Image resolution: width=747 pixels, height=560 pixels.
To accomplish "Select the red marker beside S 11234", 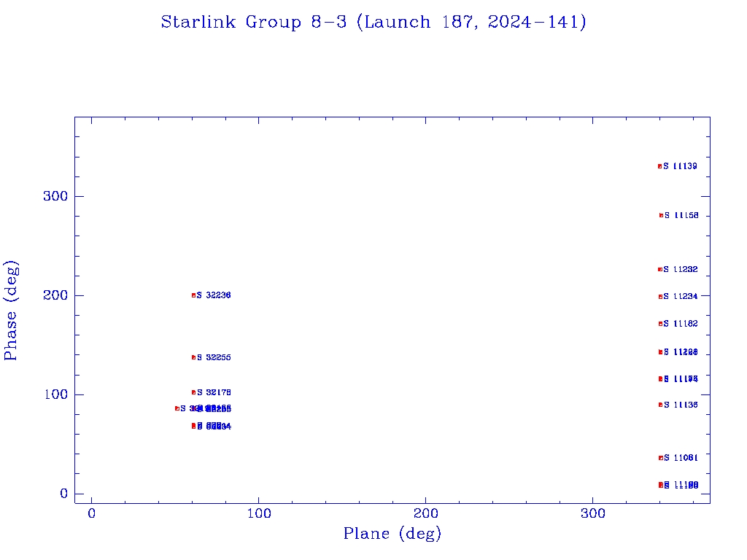I will click(660, 297).
